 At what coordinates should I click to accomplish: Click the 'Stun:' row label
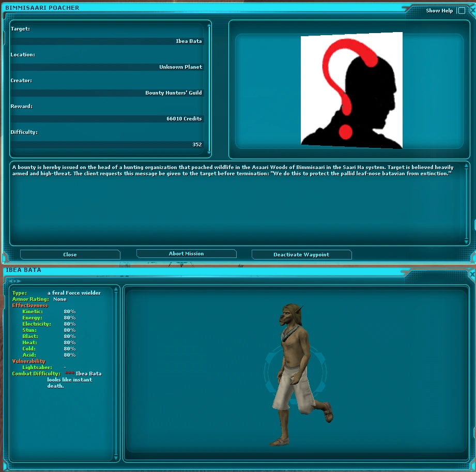tap(29, 330)
